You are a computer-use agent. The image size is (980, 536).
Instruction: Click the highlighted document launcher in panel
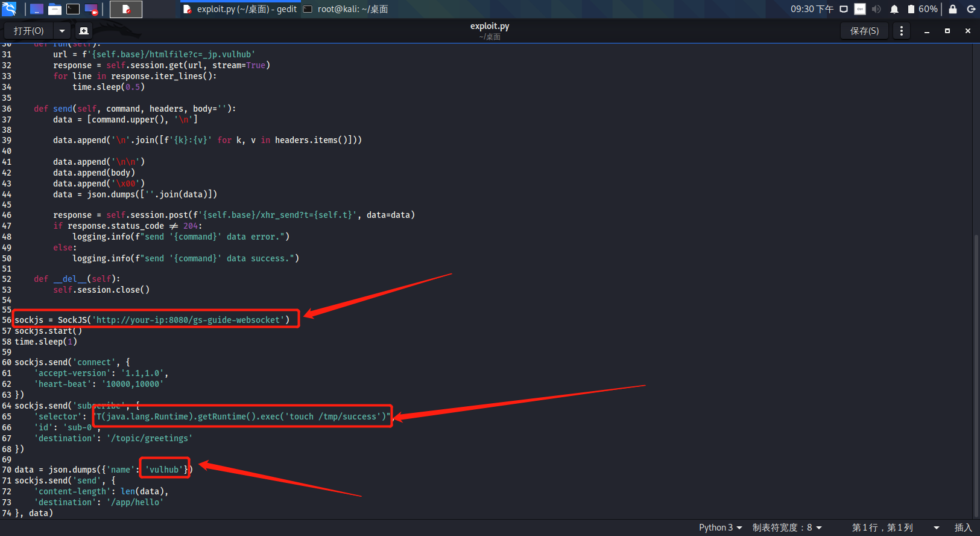coord(126,9)
